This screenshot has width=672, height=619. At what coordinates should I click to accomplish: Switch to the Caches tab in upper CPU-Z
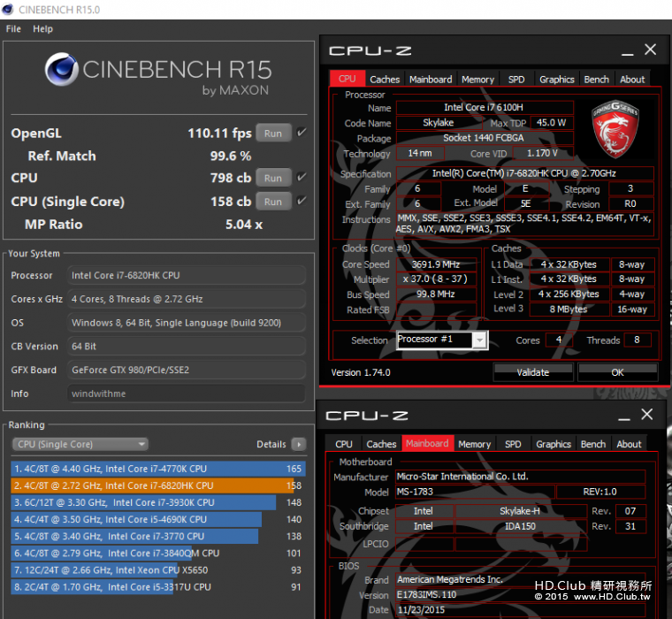[x=385, y=79]
